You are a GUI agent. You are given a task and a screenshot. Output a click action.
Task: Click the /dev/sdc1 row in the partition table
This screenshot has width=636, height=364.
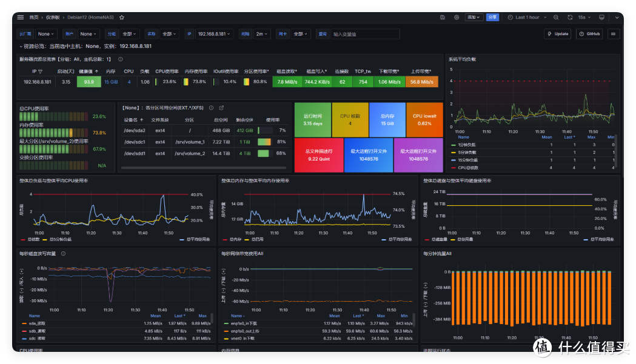tap(204, 142)
